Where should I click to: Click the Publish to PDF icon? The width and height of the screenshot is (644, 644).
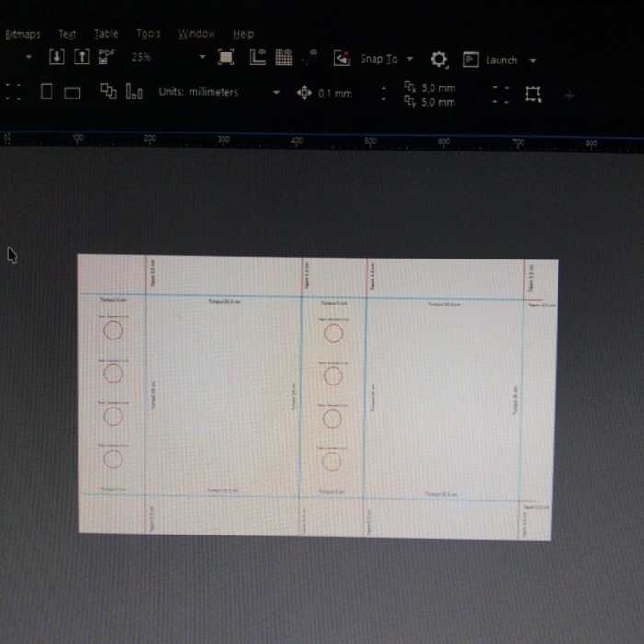pyautogui.click(x=107, y=57)
